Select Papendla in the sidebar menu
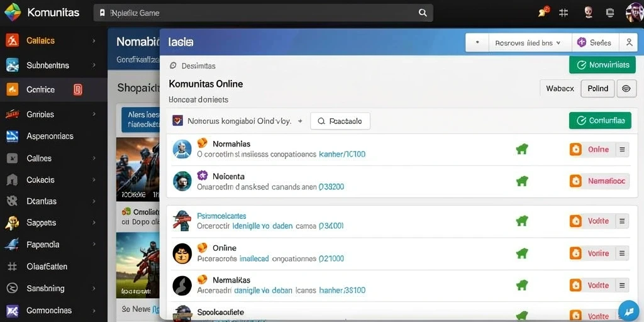 point(43,245)
